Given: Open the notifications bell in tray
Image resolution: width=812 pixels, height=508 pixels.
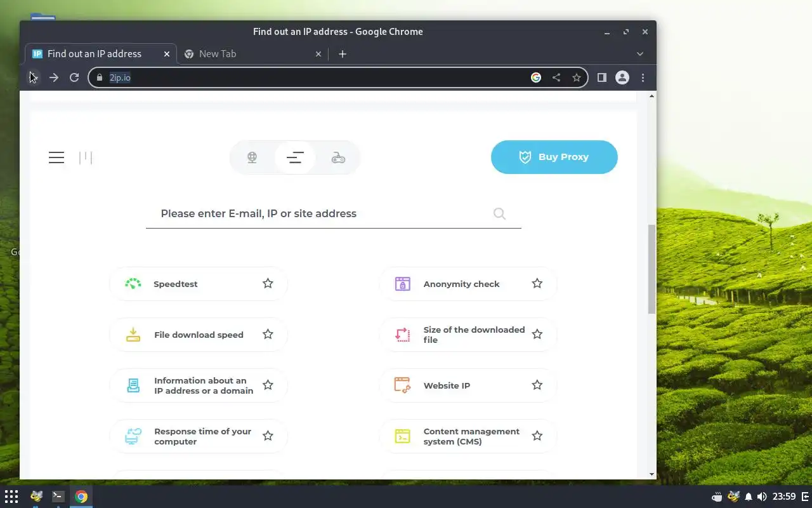Looking at the screenshot, I should click(x=749, y=497).
